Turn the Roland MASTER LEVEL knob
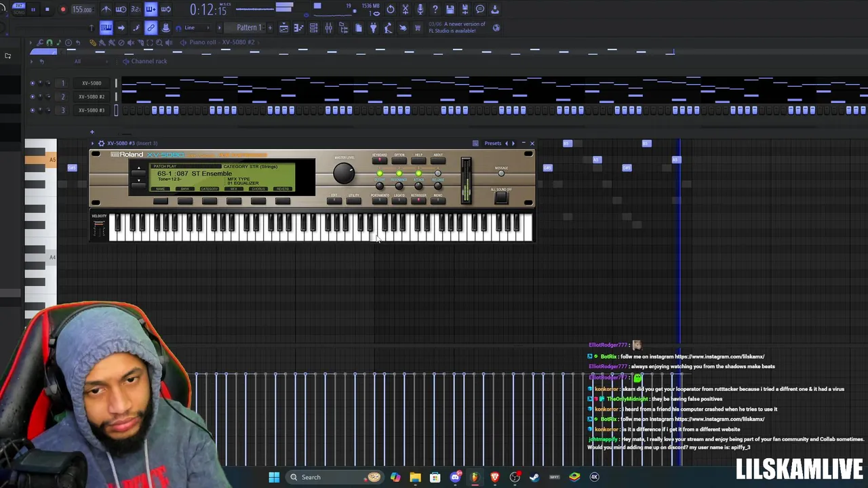The height and width of the screenshot is (488, 868). coord(344,174)
